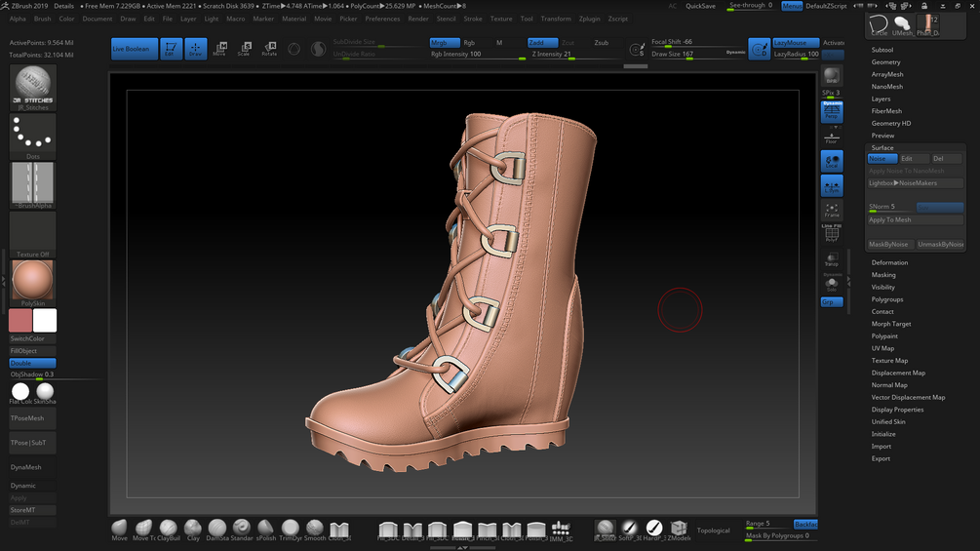Expand the Deformation subpalette
Image resolution: width=980 pixels, height=551 pixels.
pyautogui.click(x=889, y=262)
